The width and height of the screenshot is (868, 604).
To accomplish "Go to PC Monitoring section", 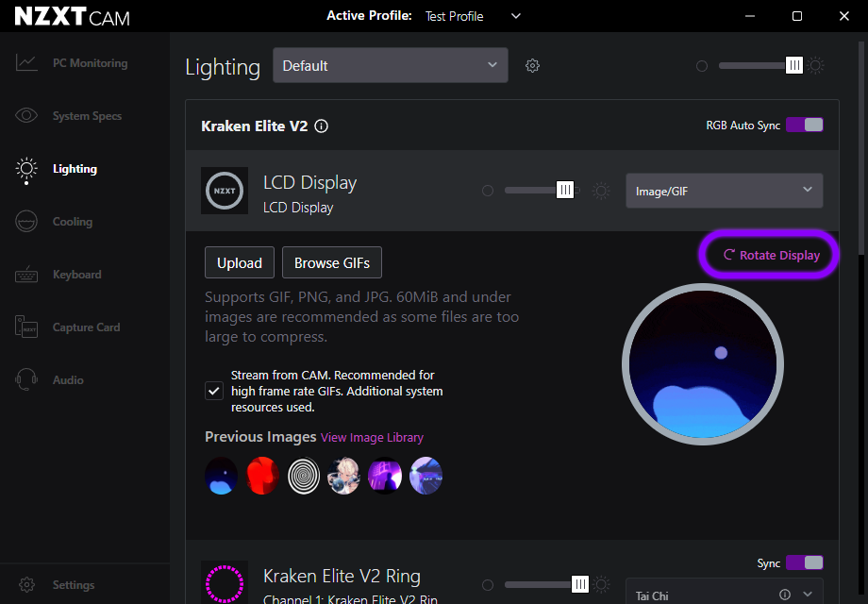I will pos(89,63).
